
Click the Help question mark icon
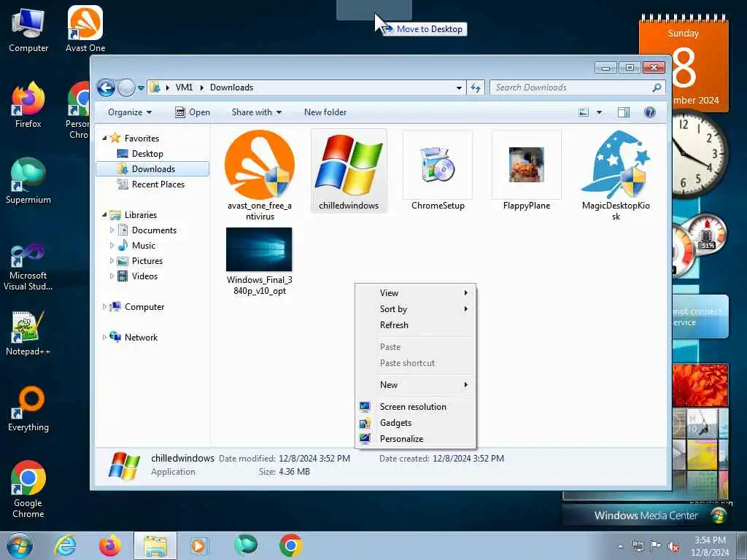(650, 112)
